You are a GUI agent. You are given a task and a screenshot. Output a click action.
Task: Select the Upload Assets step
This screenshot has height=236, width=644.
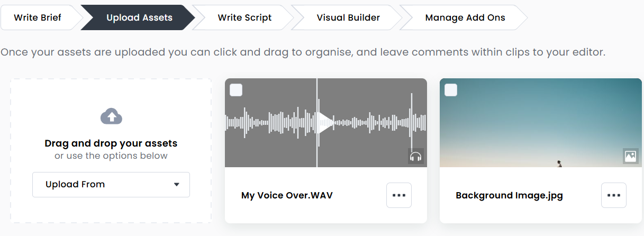pyautogui.click(x=139, y=17)
